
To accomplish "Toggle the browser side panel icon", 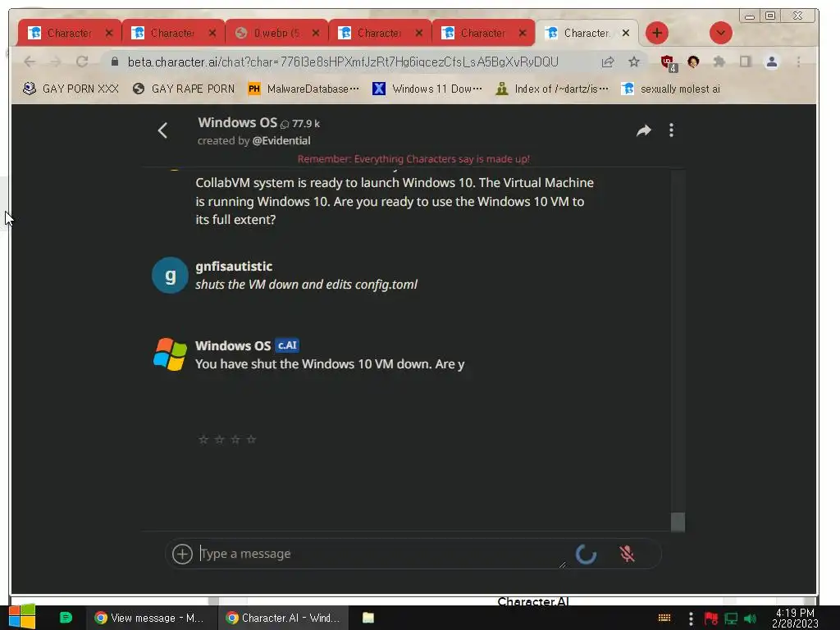I will 745,62.
